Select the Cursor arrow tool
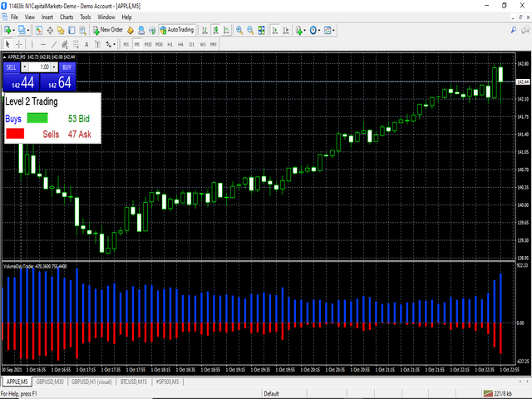 click(x=7, y=43)
